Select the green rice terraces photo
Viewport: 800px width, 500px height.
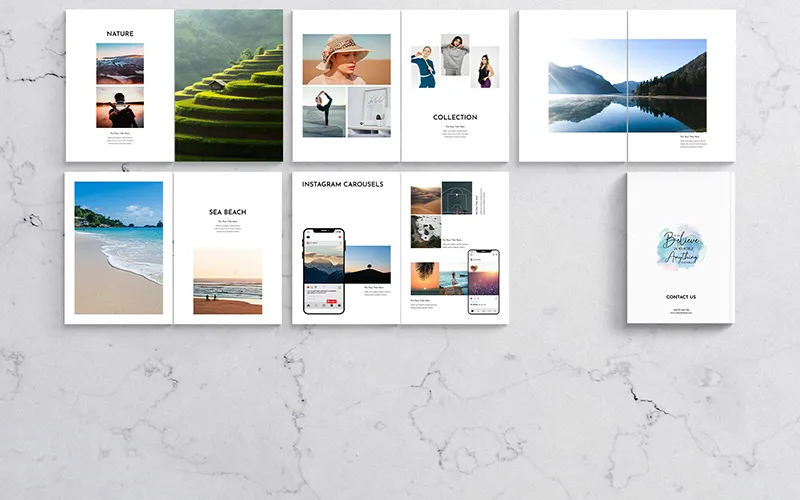pyautogui.click(x=229, y=85)
